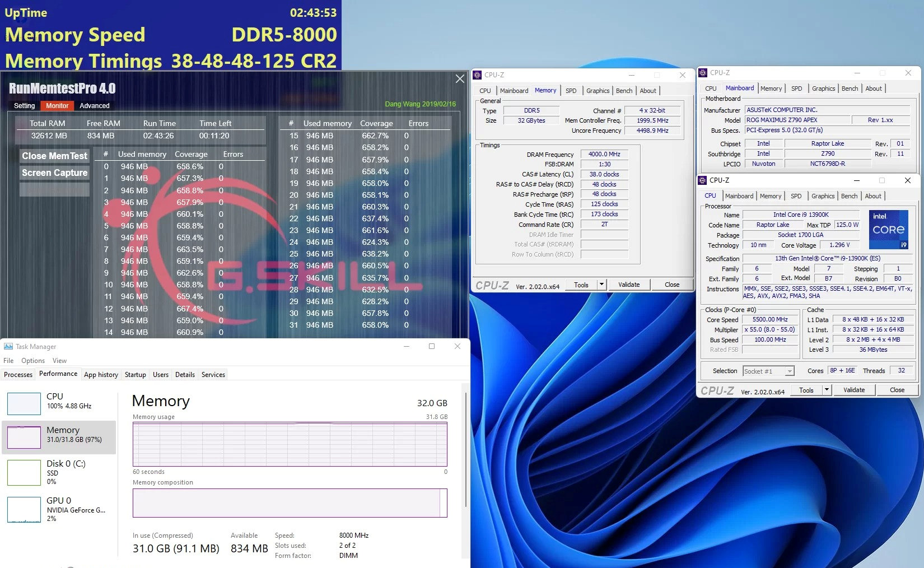The height and width of the screenshot is (568, 924).
Task: Select the Disk 0 (C:) graph thumbnail
Action: tap(24, 472)
